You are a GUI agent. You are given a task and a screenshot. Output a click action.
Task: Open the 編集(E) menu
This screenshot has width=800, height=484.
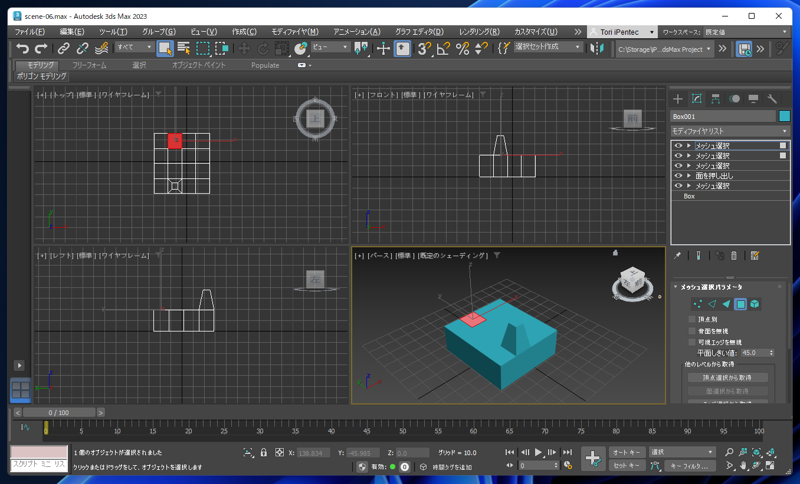pyautogui.click(x=72, y=32)
